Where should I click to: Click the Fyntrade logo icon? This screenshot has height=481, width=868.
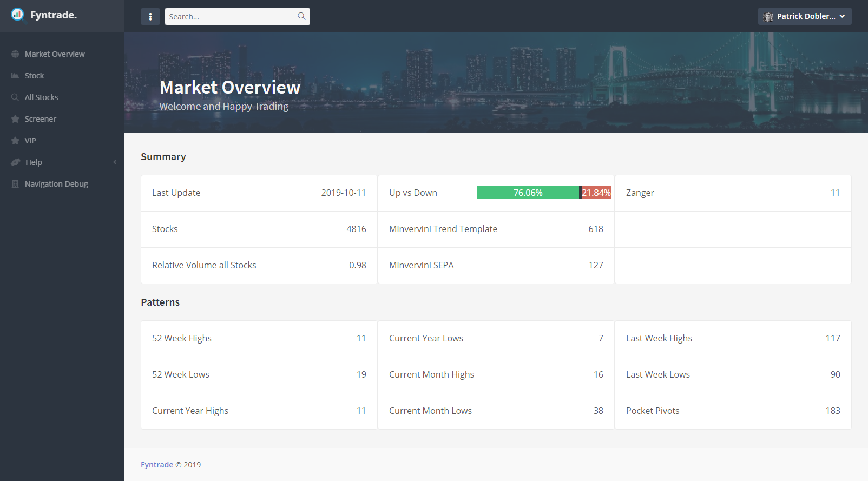pos(17,15)
